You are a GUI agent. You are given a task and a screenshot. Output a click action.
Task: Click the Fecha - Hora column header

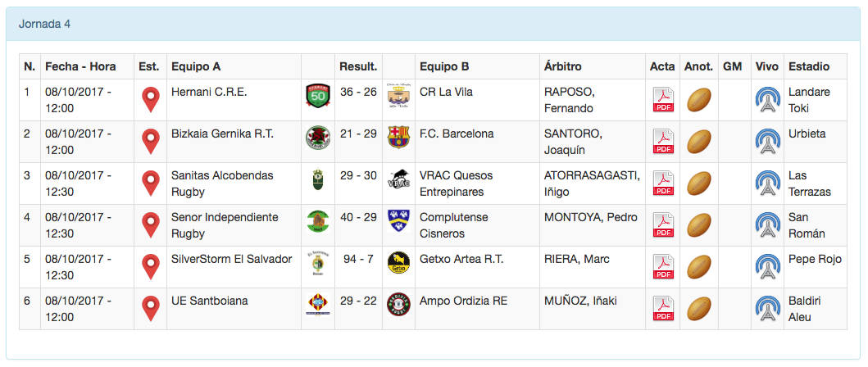pyautogui.click(x=80, y=66)
